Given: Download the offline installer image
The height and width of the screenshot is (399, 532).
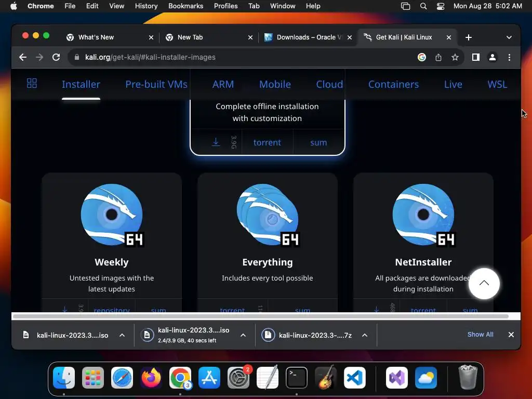Looking at the screenshot, I should (x=216, y=142).
